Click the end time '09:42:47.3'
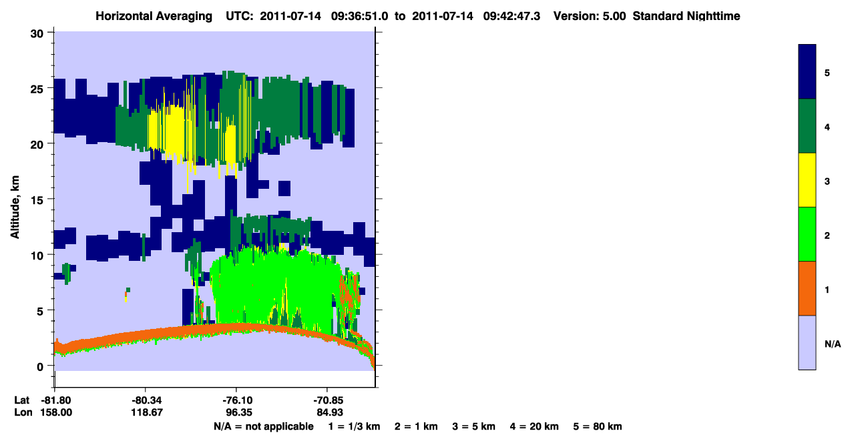The height and width of the screenshot is (445, 868). 511,16
